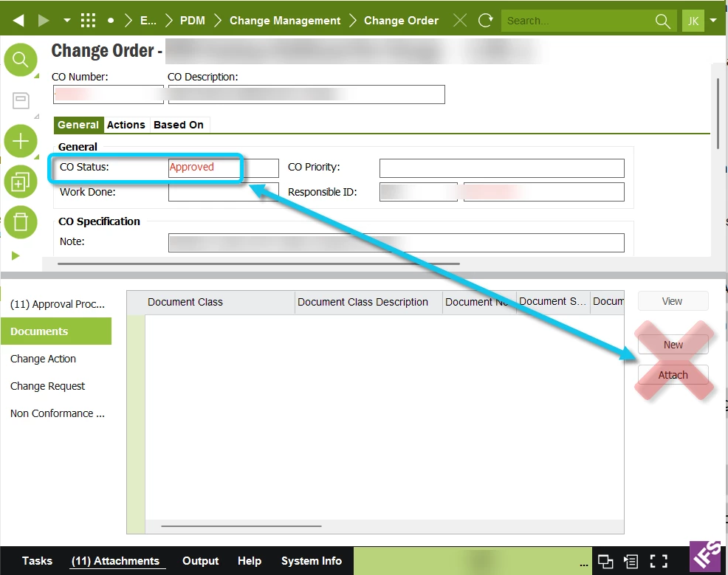Click the CO Priority input field

coord(502,168)
